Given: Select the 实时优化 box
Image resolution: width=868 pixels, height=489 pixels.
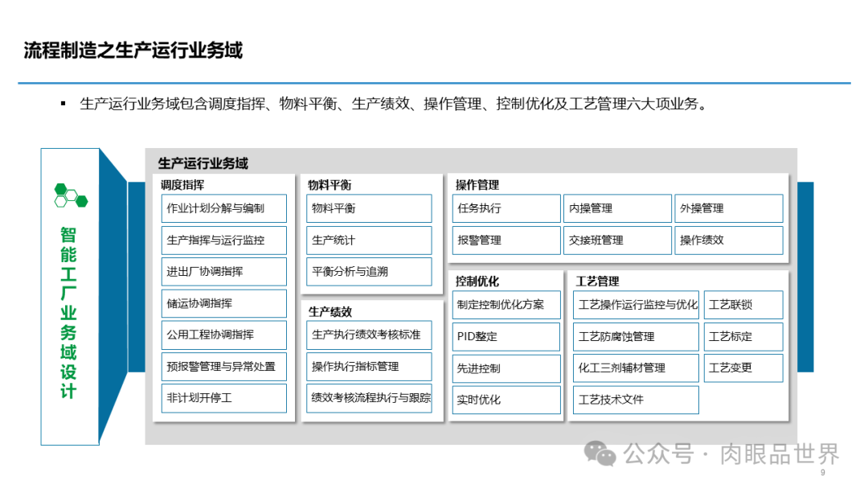Looking at the screenshot, I should 506,400.
